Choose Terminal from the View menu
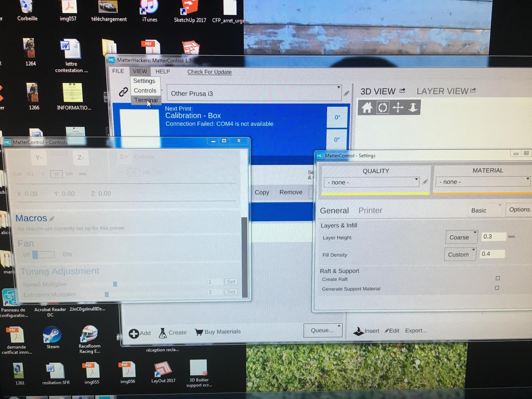 point(146,100)
